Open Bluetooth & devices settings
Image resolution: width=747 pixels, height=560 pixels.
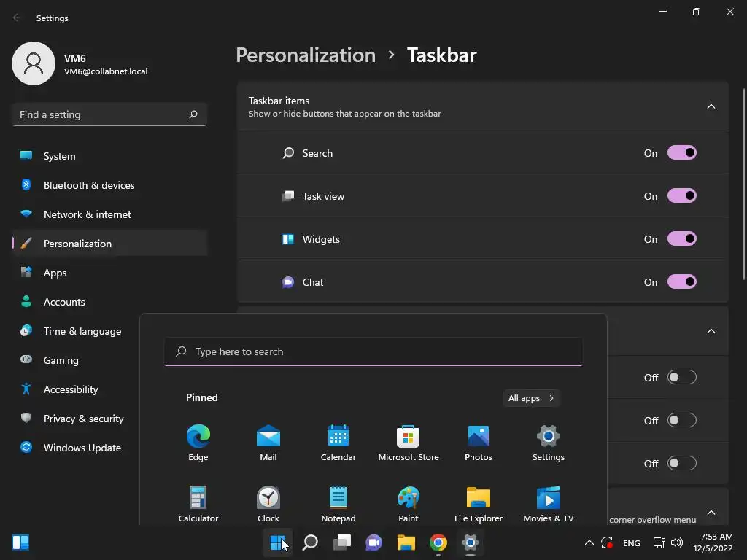(x=109, y=185)
